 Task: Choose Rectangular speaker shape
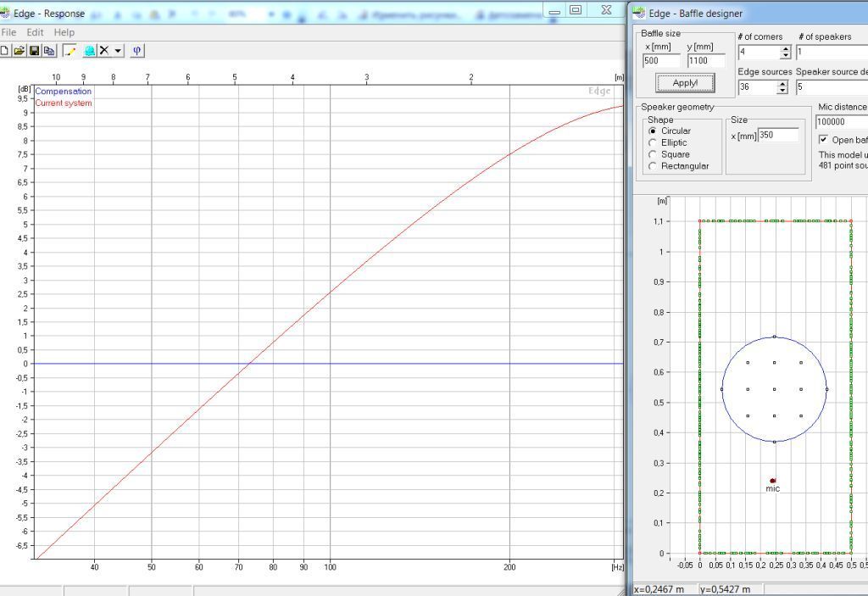click(x=652, y=166)
